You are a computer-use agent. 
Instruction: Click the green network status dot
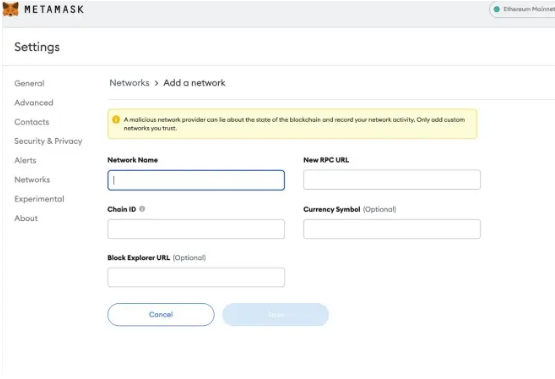(x=497, y=9)
